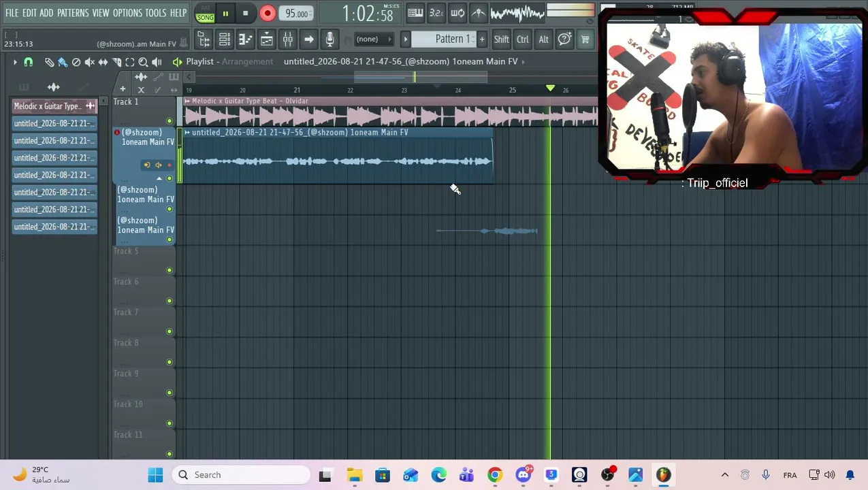Image resolution: width=868 pixels, height=490 pixels.
Task: Open playlist options menu arrow
Action: pyautogui.click(x=15, y=62)
